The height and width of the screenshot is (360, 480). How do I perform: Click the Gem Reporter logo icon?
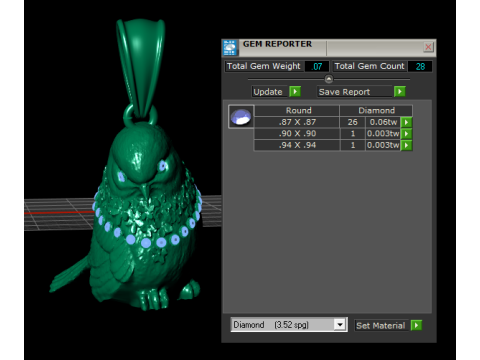click(x=230, y=48)
